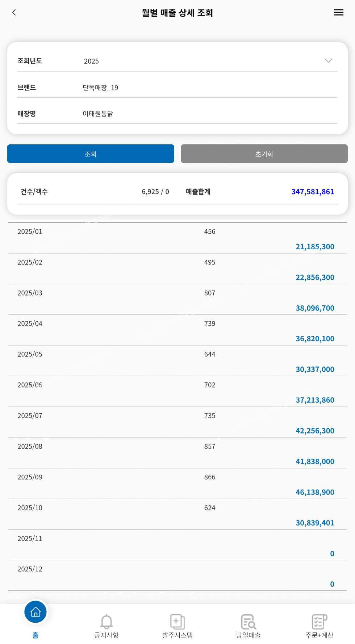Tap the 이태원통닭 store name field
355x644 pixels.
[x=98, y=114]
